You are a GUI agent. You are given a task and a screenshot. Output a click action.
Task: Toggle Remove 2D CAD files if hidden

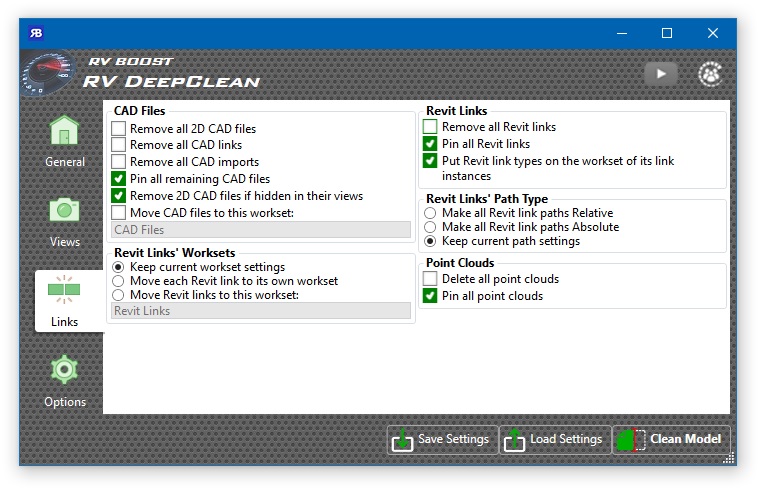click(x=119, y=195)
